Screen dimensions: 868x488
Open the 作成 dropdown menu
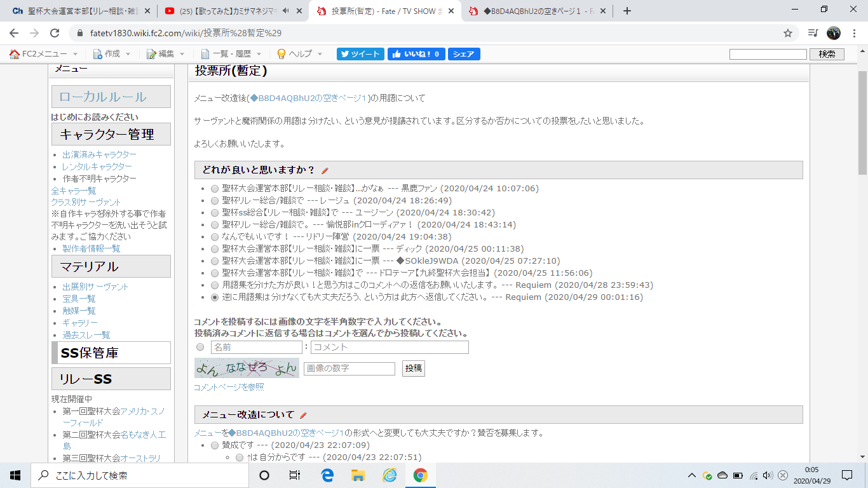(x=112, y=54)
